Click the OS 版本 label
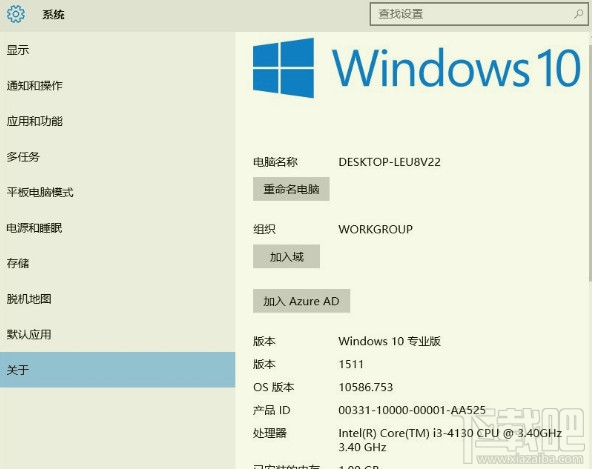This screenshot has height=469, width=592. click(x=274, y=387)
